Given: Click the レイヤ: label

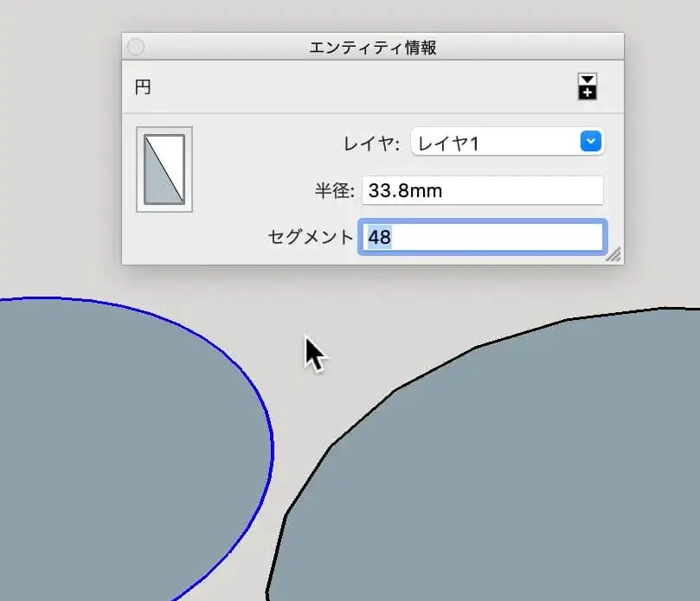Looking at the screenshot, I should coord(371,144).
